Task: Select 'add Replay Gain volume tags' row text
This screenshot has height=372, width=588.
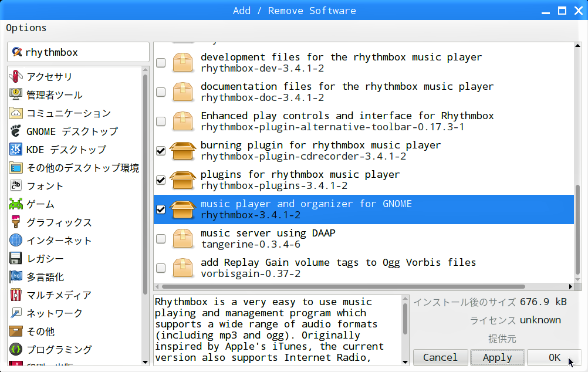Action: [338, 262]
